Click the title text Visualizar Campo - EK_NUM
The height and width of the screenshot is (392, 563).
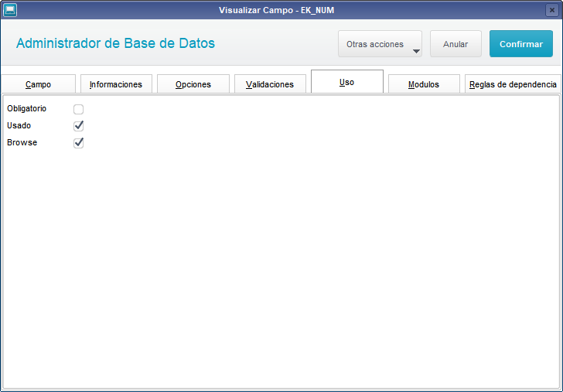[x=277, y=10]
